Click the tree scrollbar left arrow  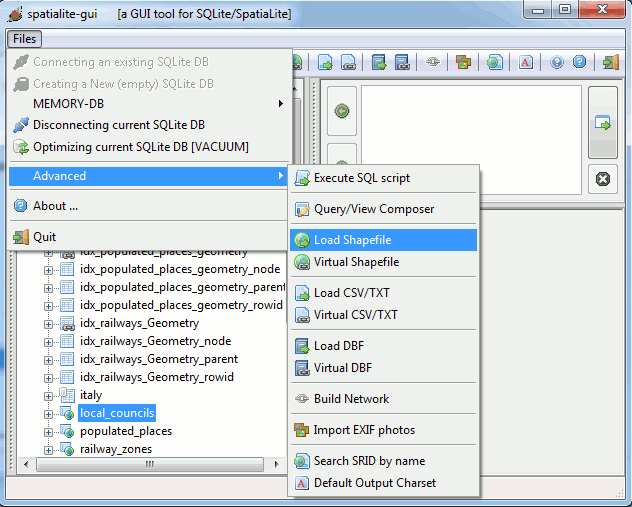tap(26, 464)
